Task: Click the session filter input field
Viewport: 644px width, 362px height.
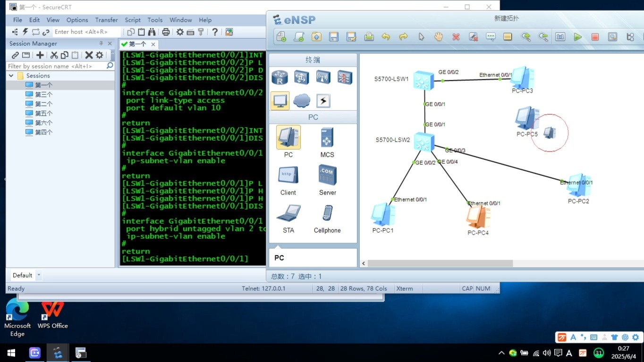Action: pos(52,66)
